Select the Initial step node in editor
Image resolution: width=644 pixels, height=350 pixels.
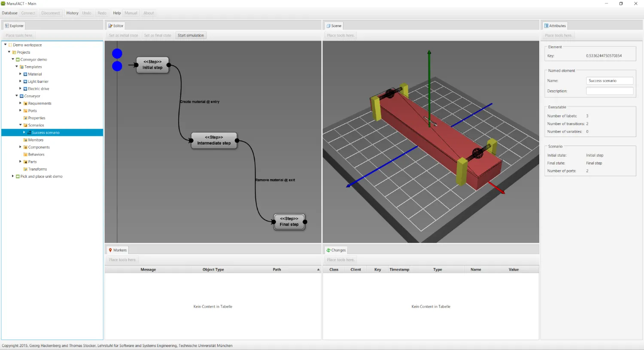(x=153, y=65)
